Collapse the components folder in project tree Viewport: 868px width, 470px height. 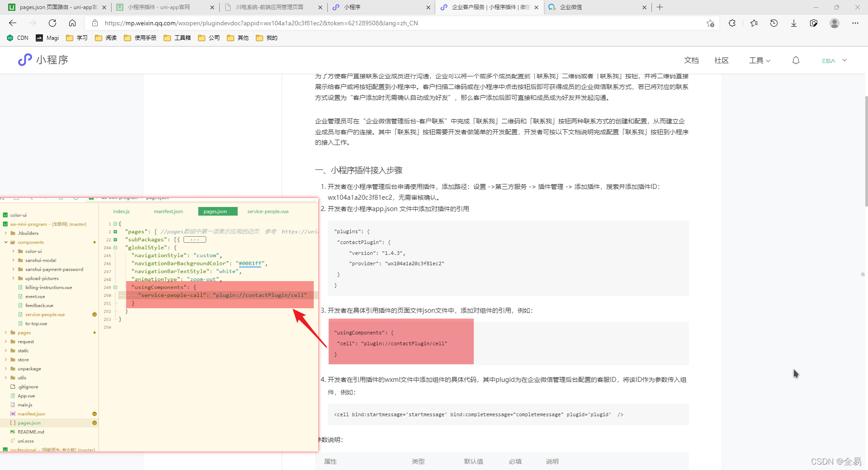tap(6, 242)
